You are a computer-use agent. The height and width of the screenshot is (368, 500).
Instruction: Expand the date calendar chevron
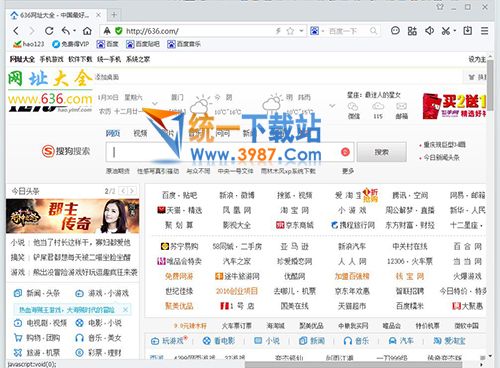[x=155, y=104]
